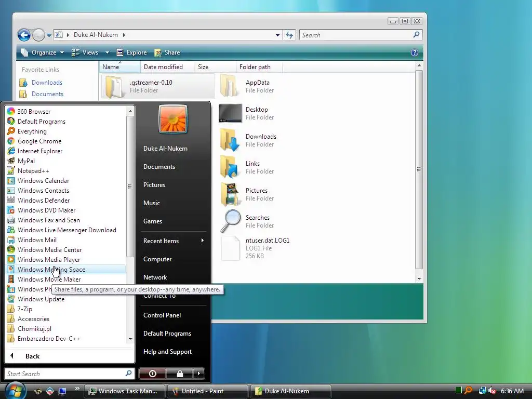Viewport: 532px width, 399px height.
Task: Click the programs list scroll down arrow
Action: click(x=130, y=339)
